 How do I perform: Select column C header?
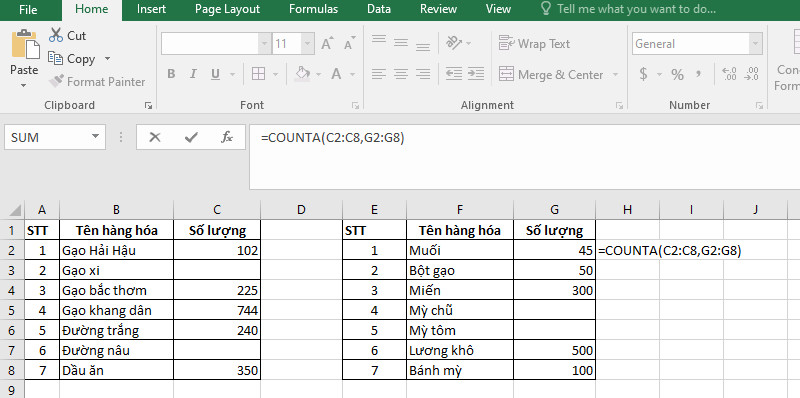tap(217, 210)
